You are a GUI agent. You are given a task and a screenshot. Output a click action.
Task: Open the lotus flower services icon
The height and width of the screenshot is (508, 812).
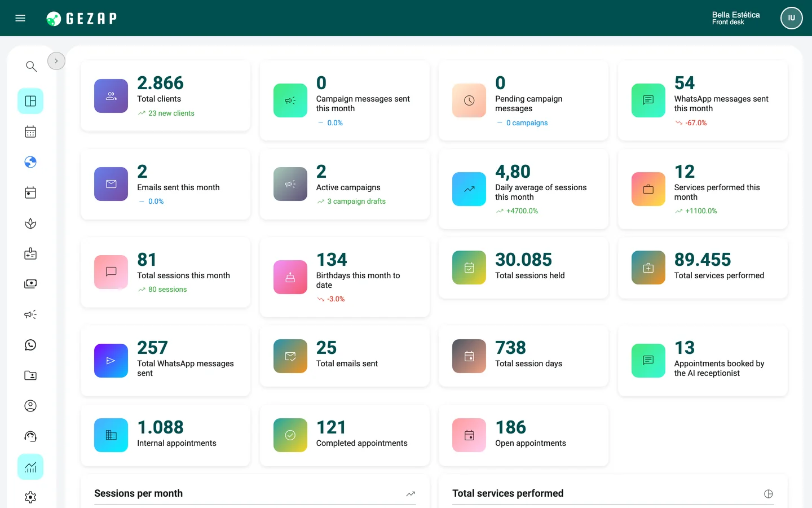point(30,224)
